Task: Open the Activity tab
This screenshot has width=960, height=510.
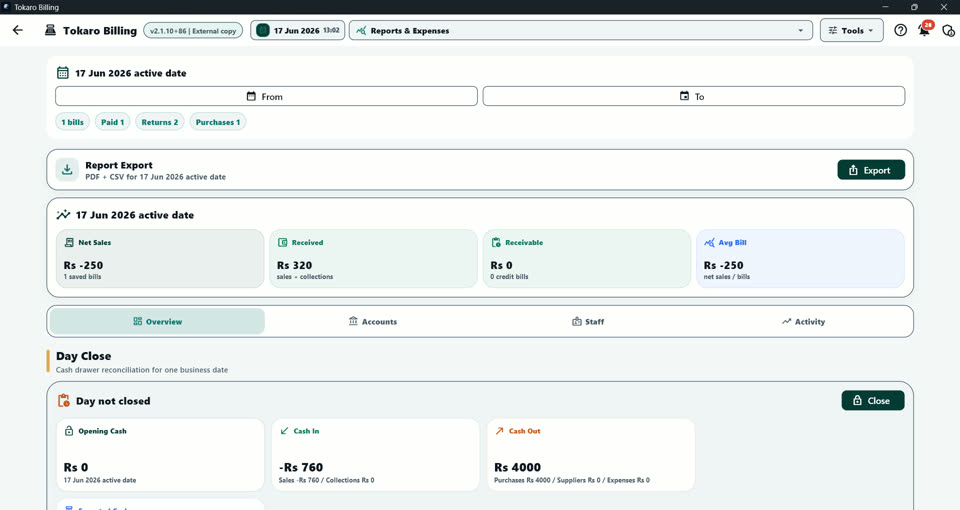Action: click(x=803, y=321)
